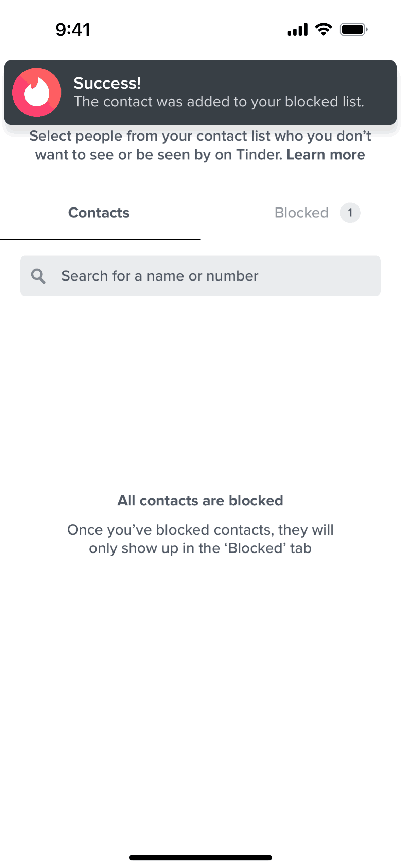The width and height of the screenshot is (401, 868).
Task: Click the blocked count badge showing 1
Action: pos(350,213)
